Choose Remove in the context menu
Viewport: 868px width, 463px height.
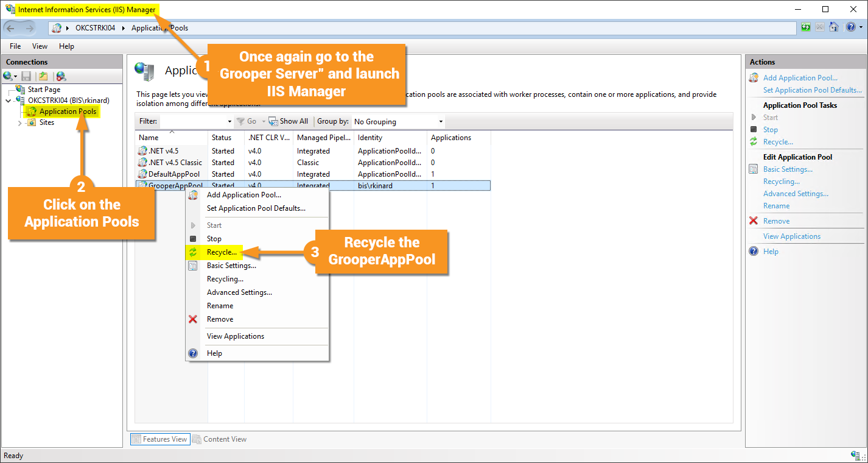[x=257, y=319]
